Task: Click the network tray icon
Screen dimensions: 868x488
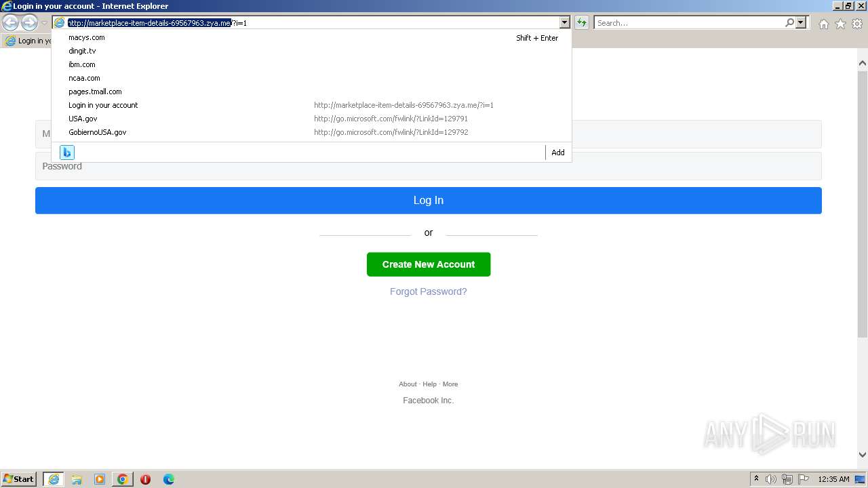Action: (787, 479)
